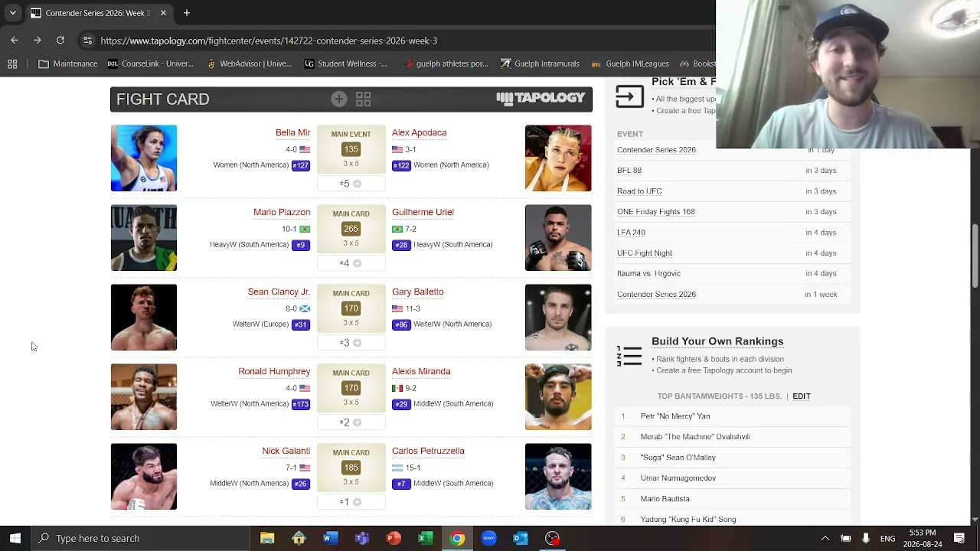The width and height of the screenshot is (980, 551).
Task: Open Ronald Humphrey fighter profile link
Action: coord(274,371)
